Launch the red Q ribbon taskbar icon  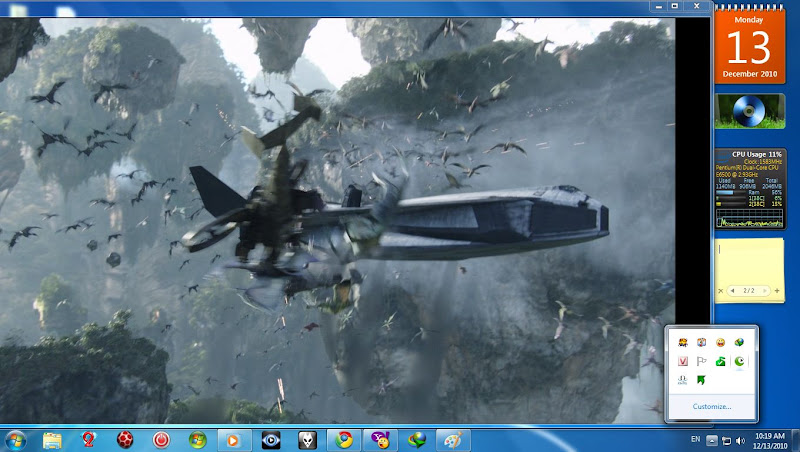pos(88,440)
